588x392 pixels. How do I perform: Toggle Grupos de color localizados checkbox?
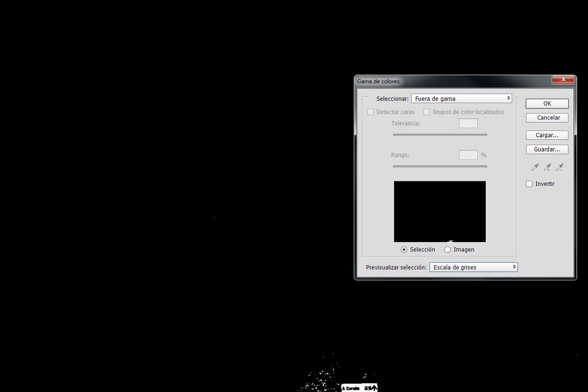[427, 112]
